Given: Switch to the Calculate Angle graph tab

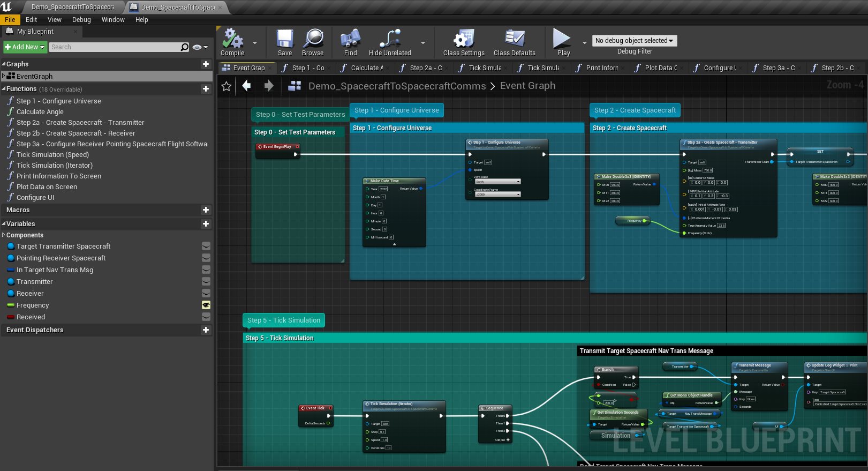Looking at the screenshot, I should (x=366, y=68).
